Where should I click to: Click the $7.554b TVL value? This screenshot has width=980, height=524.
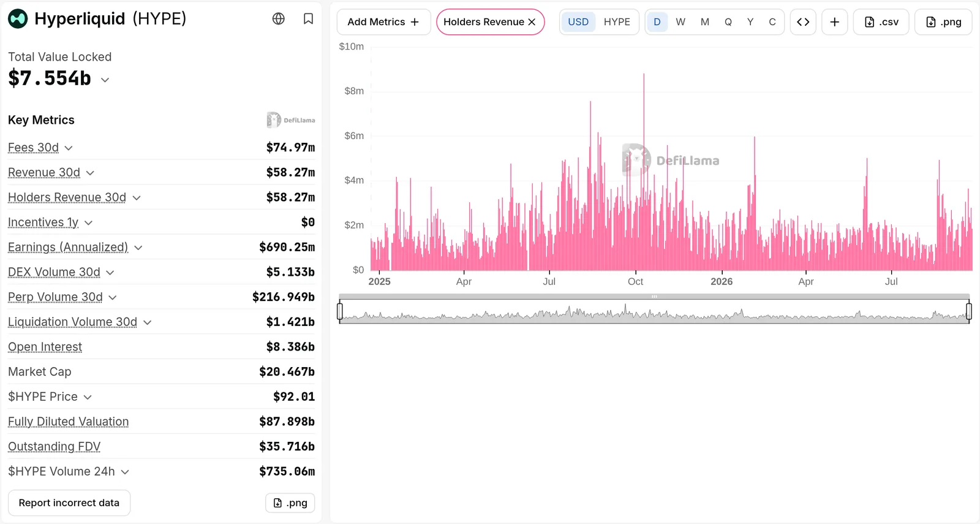click(50, 78)
